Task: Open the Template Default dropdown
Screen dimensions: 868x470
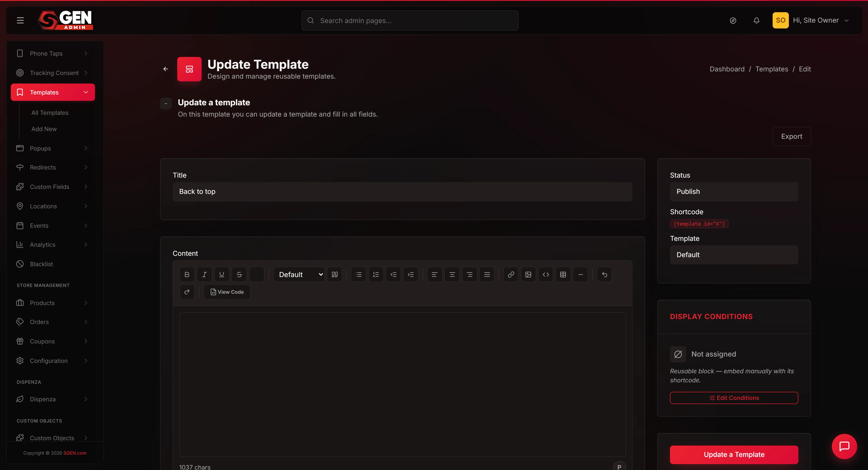Action: pos(734,255)
